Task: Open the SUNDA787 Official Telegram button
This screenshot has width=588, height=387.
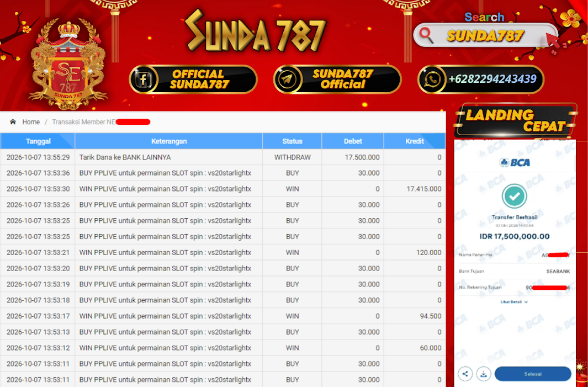Action: [337, 79]
